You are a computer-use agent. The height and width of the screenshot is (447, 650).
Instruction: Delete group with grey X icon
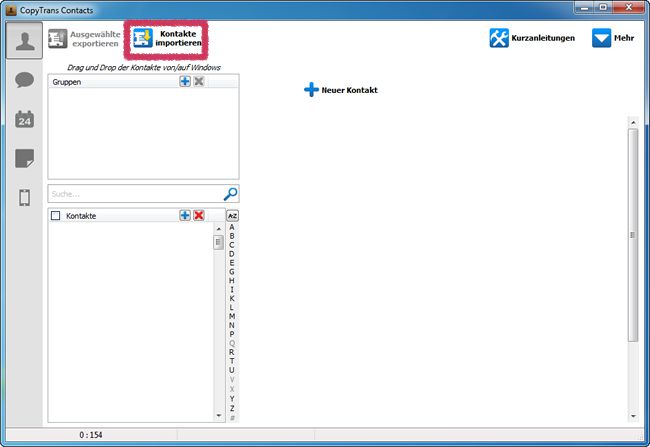tap(199, 81)
